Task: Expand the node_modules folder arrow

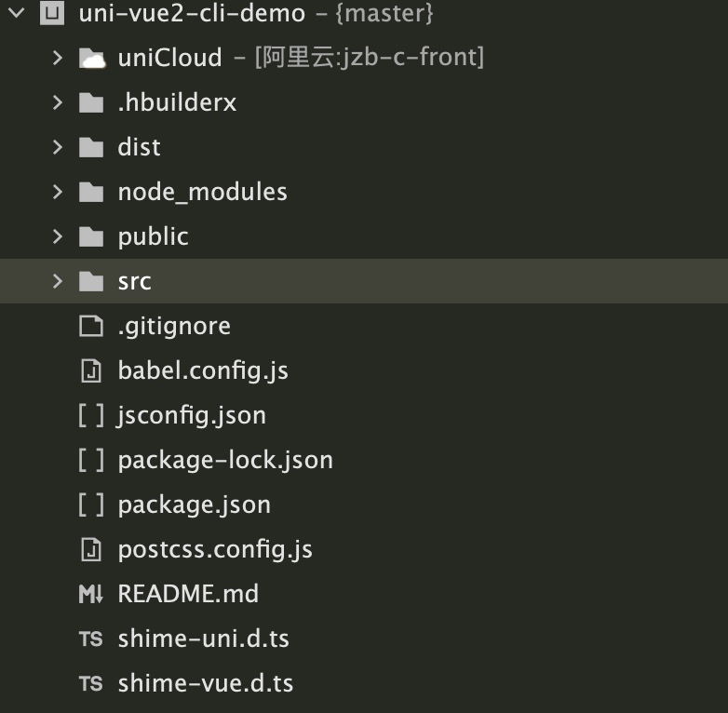Action: coord(58,192)
